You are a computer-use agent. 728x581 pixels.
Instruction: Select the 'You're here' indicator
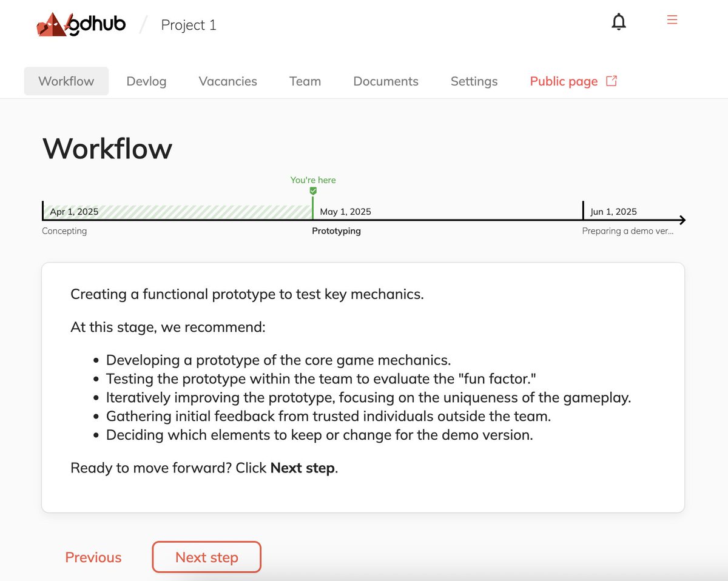tap(312, 180)
